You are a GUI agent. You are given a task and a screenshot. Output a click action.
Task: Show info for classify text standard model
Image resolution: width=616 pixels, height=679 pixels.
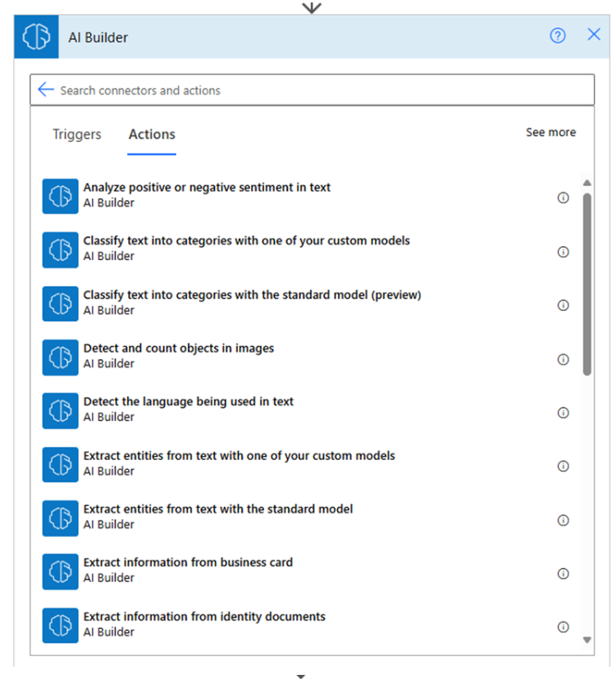click(563, 305)
